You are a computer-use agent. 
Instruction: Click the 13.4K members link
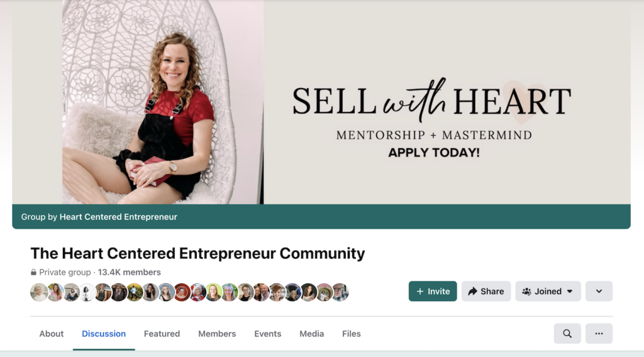[129, 272]
